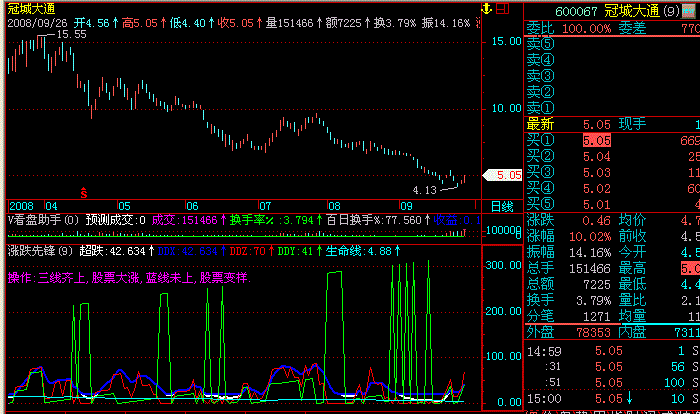Click the 'new' icon beside stock name header
The width and height of the screenshot is (700, 414).
point(689,10)
